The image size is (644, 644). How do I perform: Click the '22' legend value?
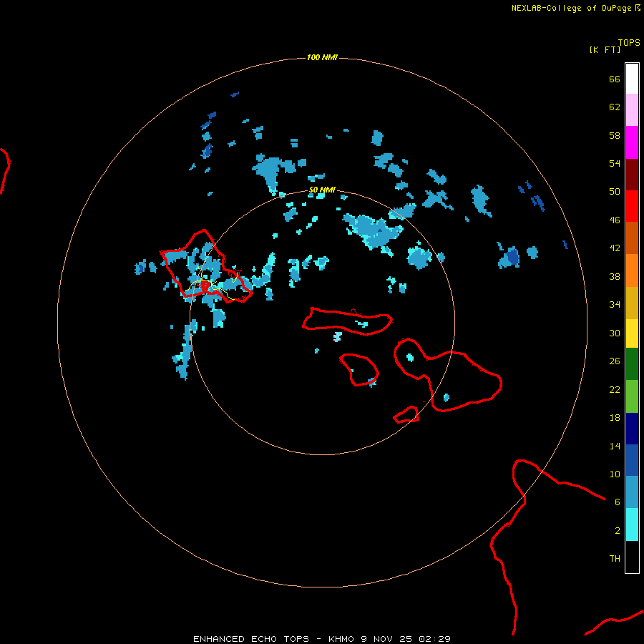[x=615, y=389]
